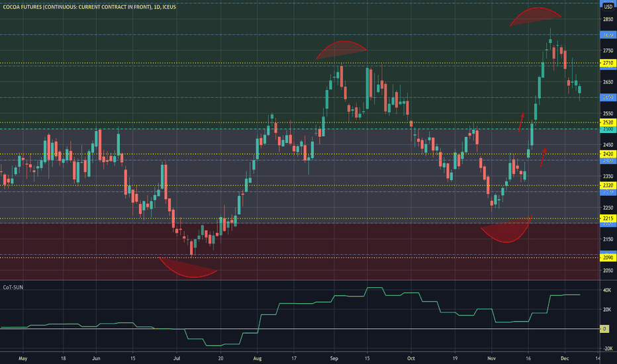Click the 2250 price axis value
Screen dimensions: 617x364
tap(608, 208)
